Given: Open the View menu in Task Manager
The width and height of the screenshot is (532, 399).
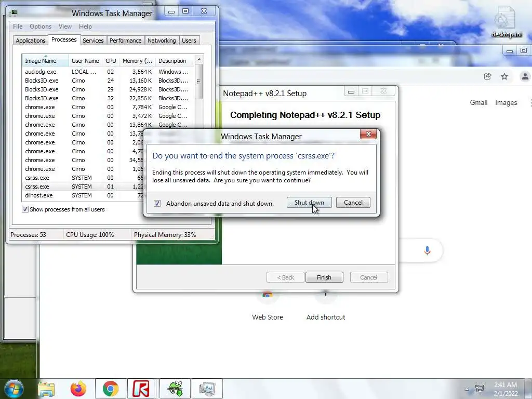Looking at the screenshot, I should (65, 26).
